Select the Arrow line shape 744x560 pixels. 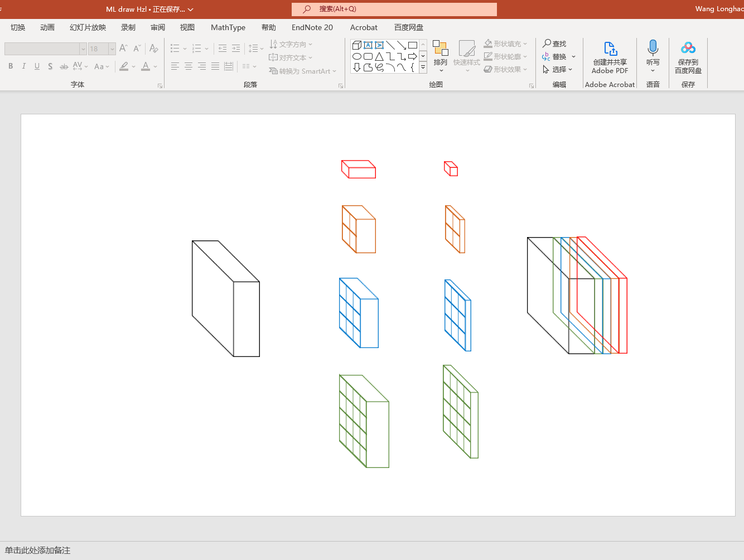pyautogui.click(x=402, y=45)
